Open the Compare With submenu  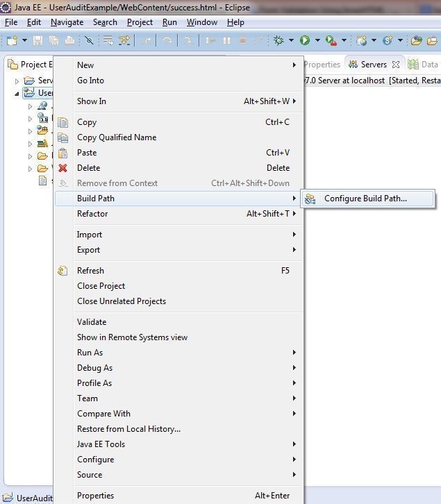(x=178, y=414)
